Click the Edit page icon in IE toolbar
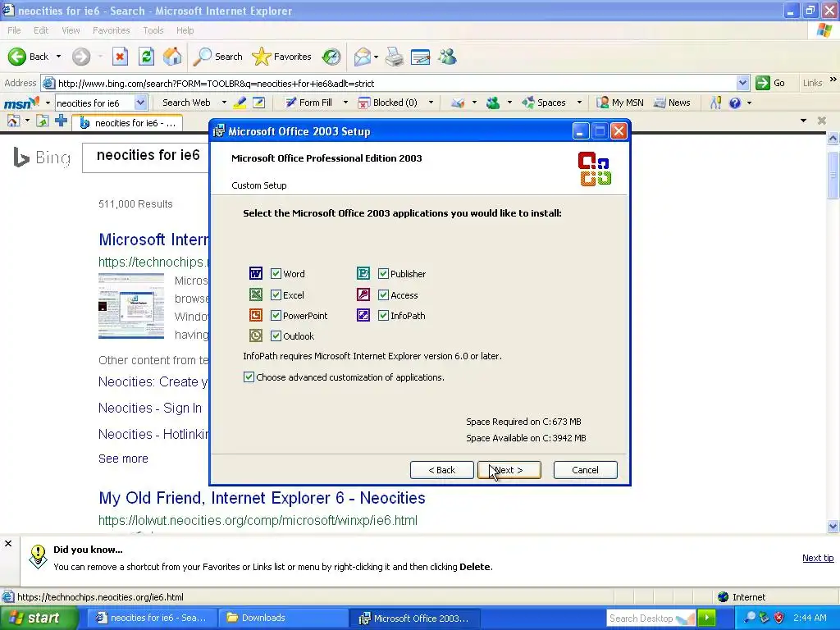This screenshot has width=840, height=630. point(421,57)
